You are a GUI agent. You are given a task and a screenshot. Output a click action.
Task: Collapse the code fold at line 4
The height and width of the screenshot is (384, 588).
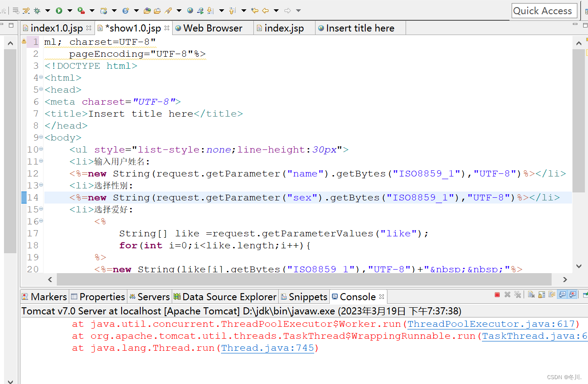pos(41,77)
